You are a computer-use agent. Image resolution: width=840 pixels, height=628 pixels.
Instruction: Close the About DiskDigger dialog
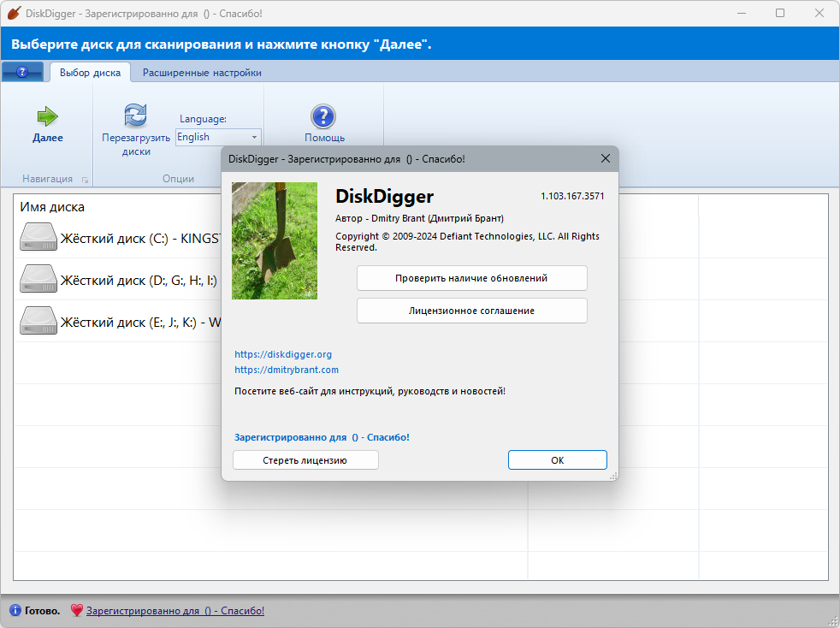(x=606, y=158)
